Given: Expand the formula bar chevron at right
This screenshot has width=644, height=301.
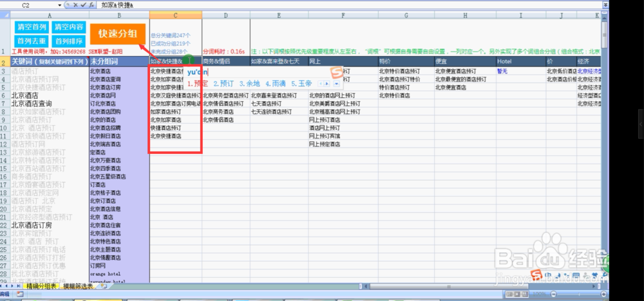Looking at the screenshot, I should coord(605,5).
